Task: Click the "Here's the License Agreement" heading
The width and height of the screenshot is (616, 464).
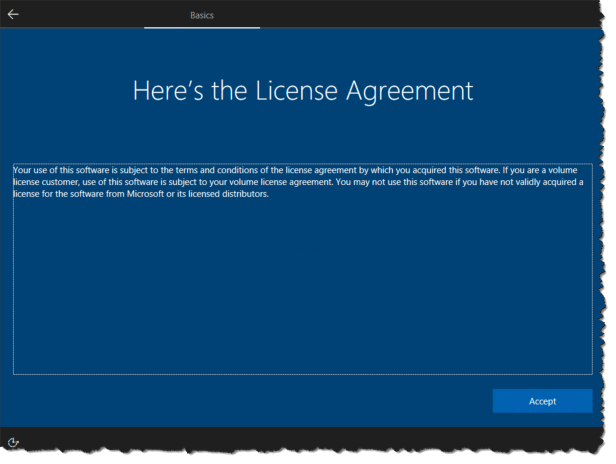Action: pos(302,90)
